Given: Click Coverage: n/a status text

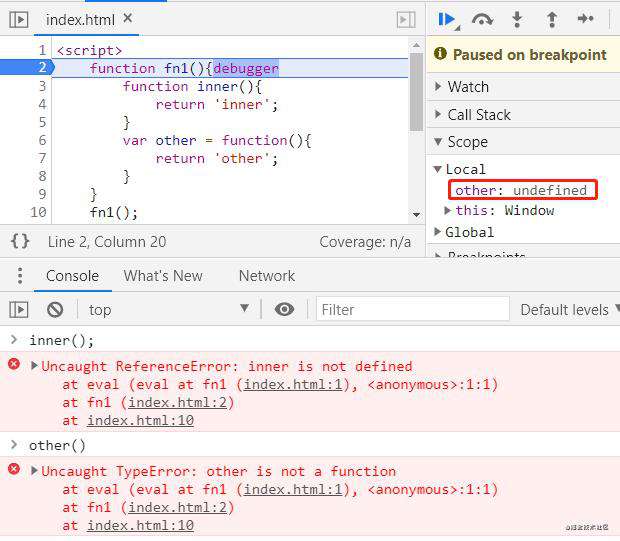Looking at the screenshot, I should click(365, 242).
